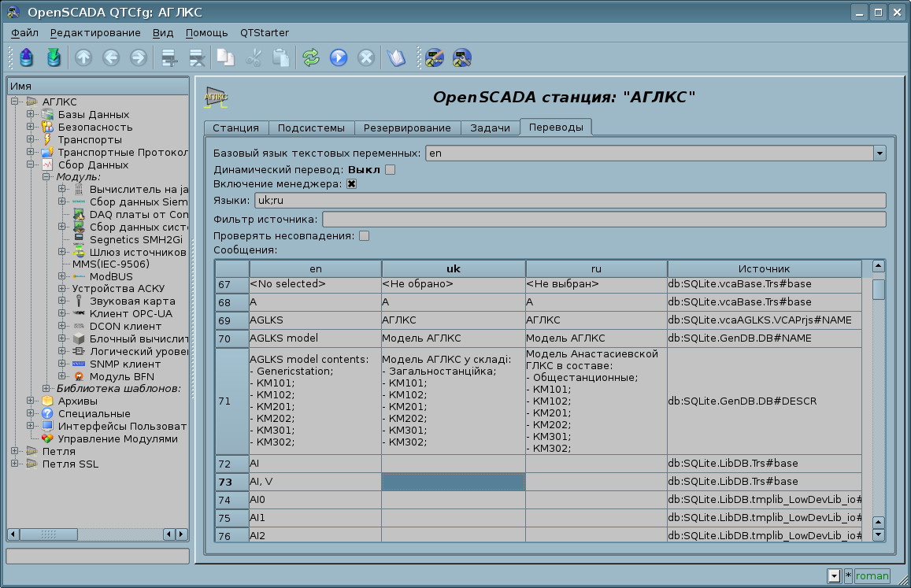
Task: Click the add item toolbar icon
Action: click(169, 57)
